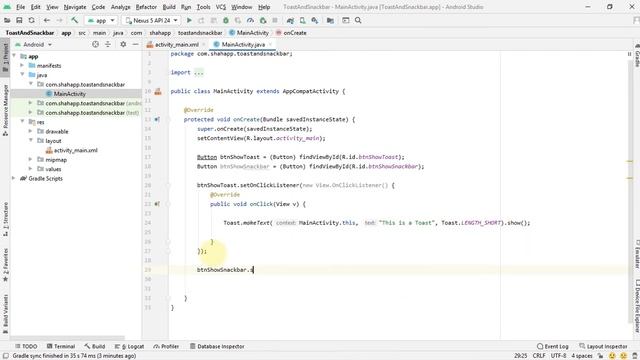Collapse the res folder node
Viewport: 640px width, 360px height.
tap(22, 122)
